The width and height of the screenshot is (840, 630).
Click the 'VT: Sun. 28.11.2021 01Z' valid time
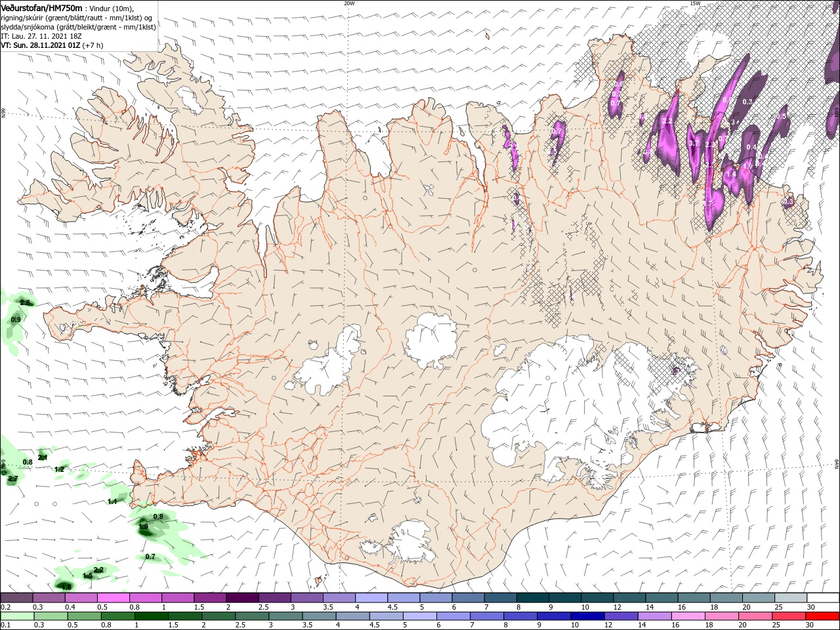(x=40, y=45)
